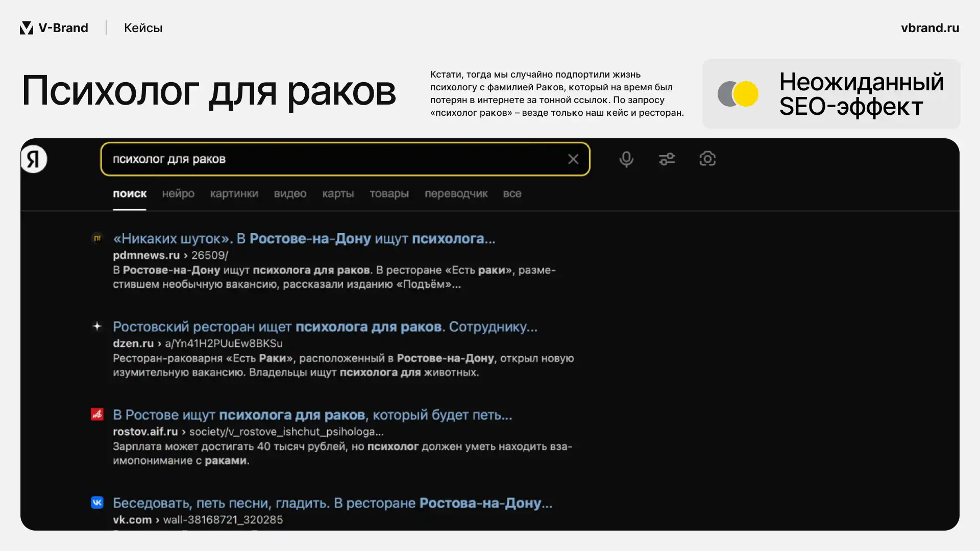980x551 pixels.
Task: Activate voice search with the microphone icon
Action: coord(626,159)
